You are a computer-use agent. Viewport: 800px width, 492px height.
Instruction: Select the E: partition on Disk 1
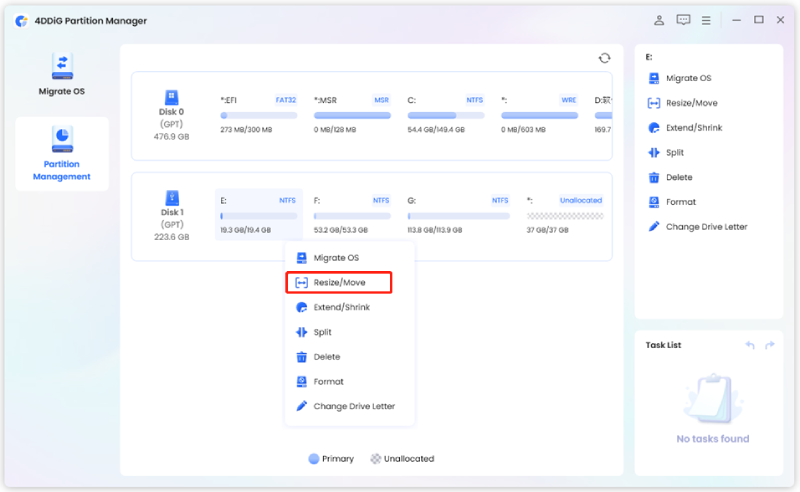tap(259, 215)
